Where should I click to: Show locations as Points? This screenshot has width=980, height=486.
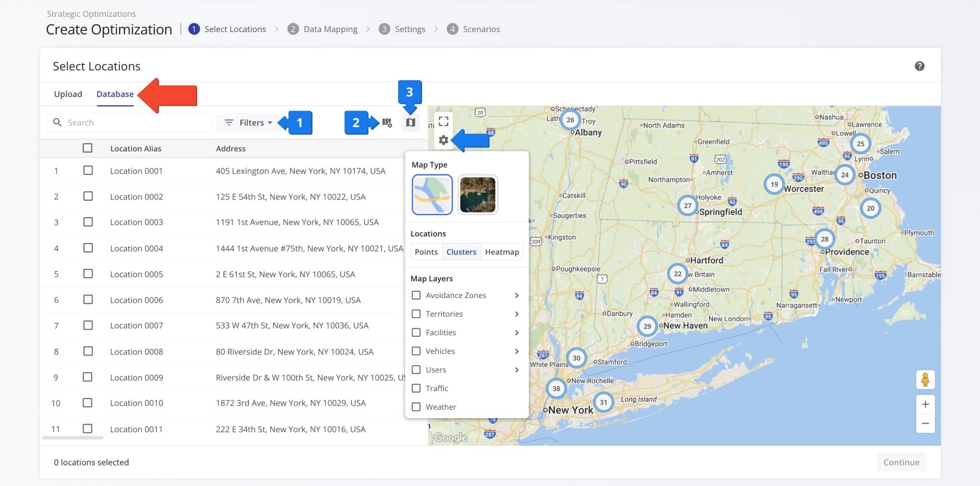pos(426,252)
